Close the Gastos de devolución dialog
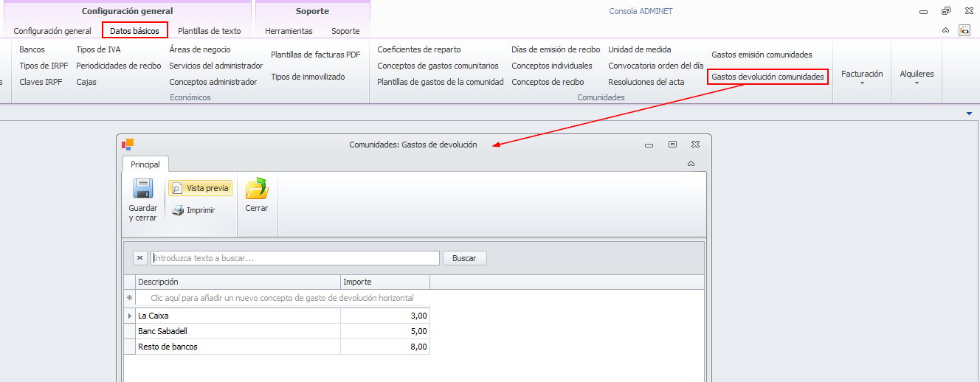Viewport: 980px width, 382px height. 695,145
